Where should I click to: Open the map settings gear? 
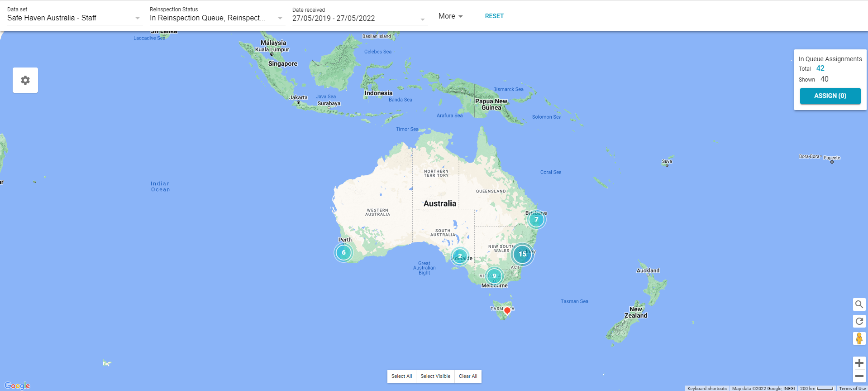(x=25, y=80)
